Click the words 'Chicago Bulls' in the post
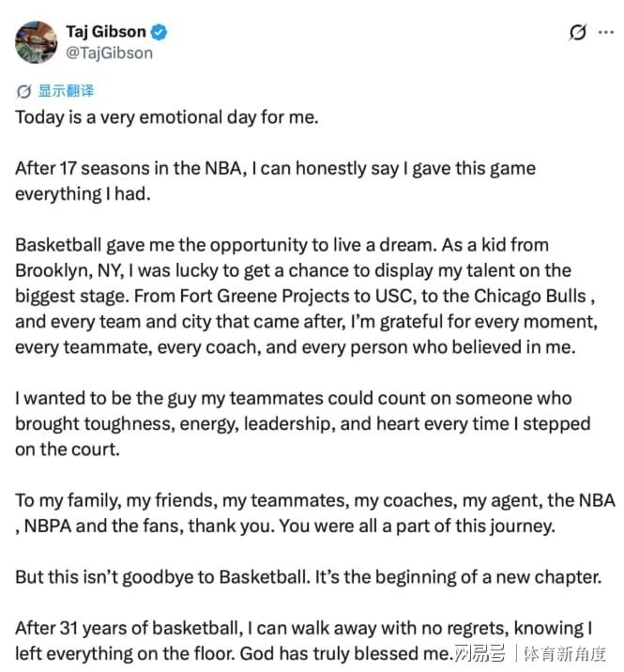This screenshot has height=672, width=624. click(530, 297)
